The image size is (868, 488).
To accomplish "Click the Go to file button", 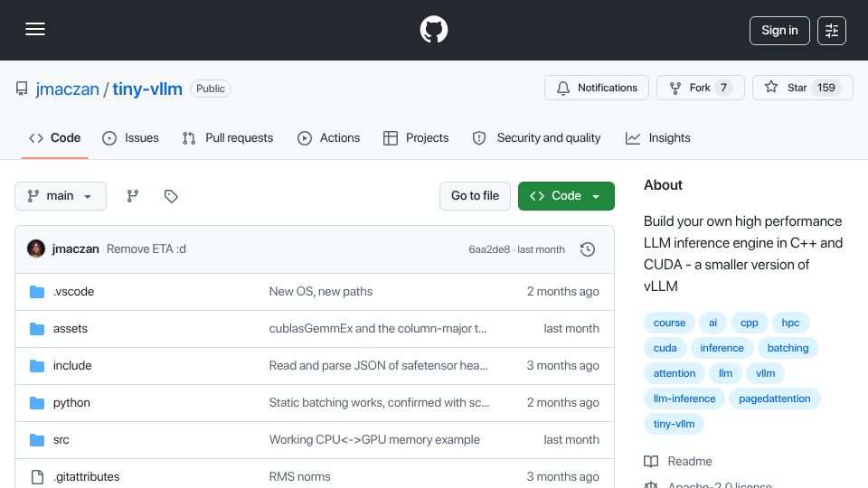I will 475,196.
